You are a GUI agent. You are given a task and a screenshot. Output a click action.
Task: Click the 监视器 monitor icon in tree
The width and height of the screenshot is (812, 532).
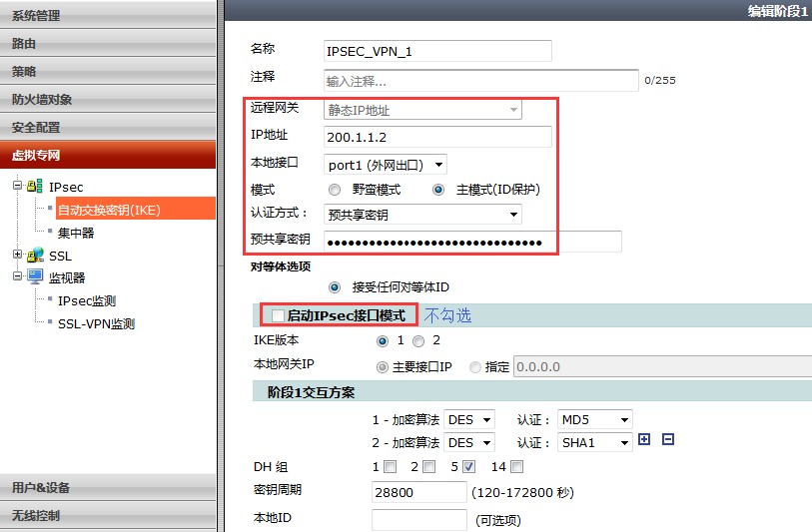[35, 277]
